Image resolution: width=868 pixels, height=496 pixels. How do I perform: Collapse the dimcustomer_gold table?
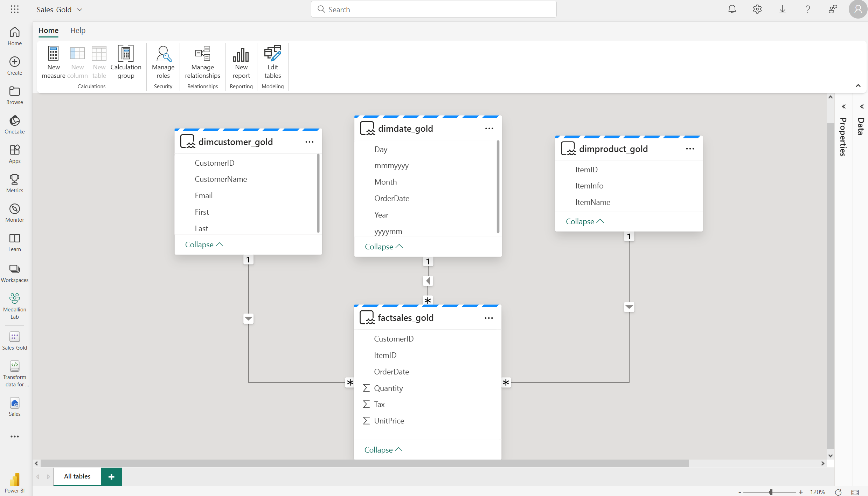(204, 244)
